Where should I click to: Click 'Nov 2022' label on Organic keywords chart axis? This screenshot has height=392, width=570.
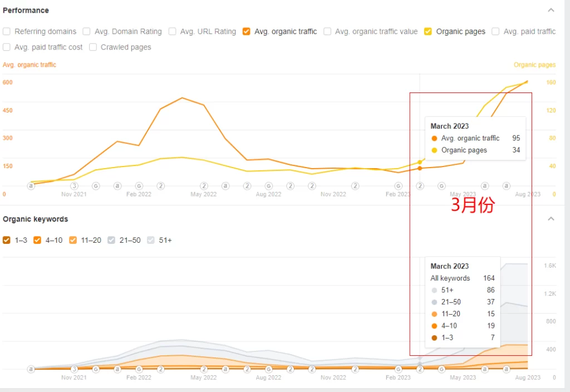[x=333, y=378]
